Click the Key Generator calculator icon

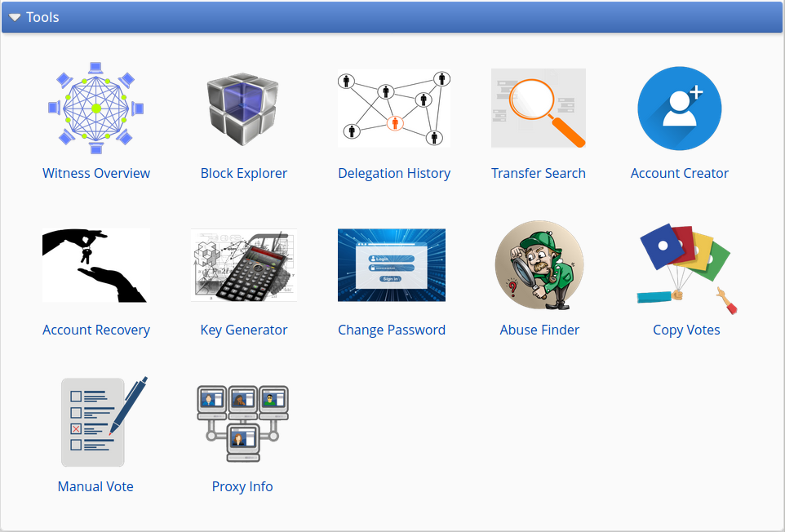pos(244,265)
